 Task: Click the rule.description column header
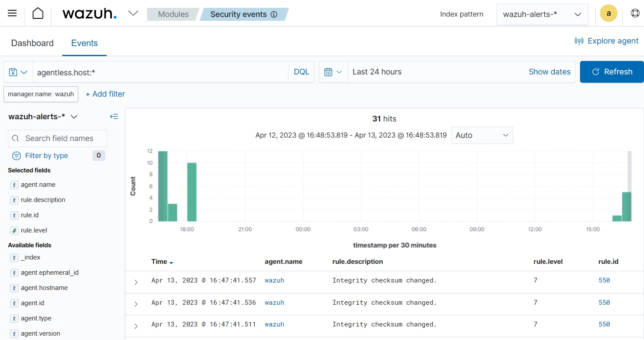[x=357, y=262]
